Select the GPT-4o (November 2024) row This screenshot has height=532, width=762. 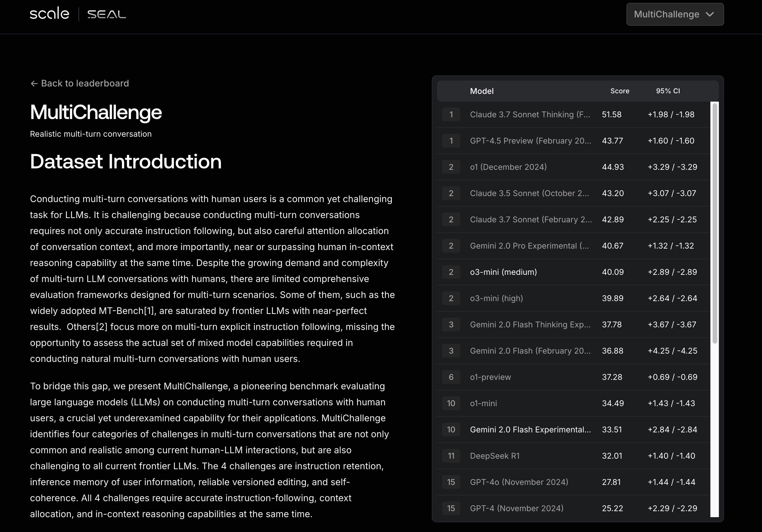pos(519,482)
